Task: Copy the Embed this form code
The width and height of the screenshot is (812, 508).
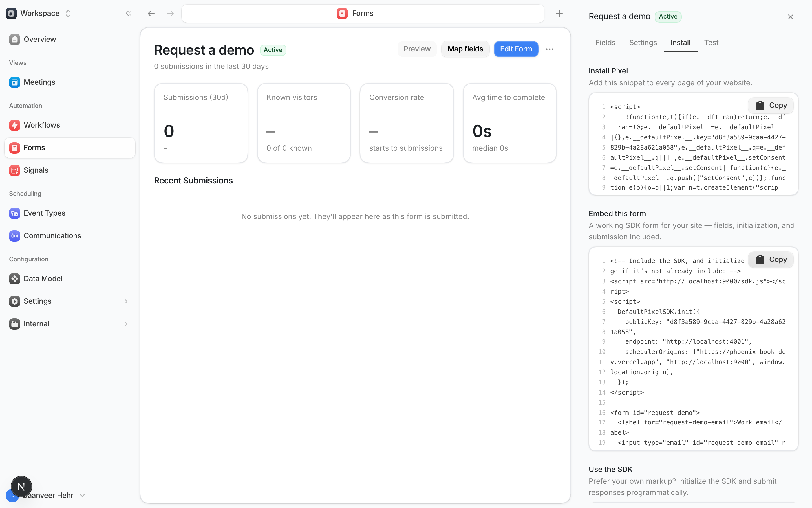Action: tap(771, 259)
